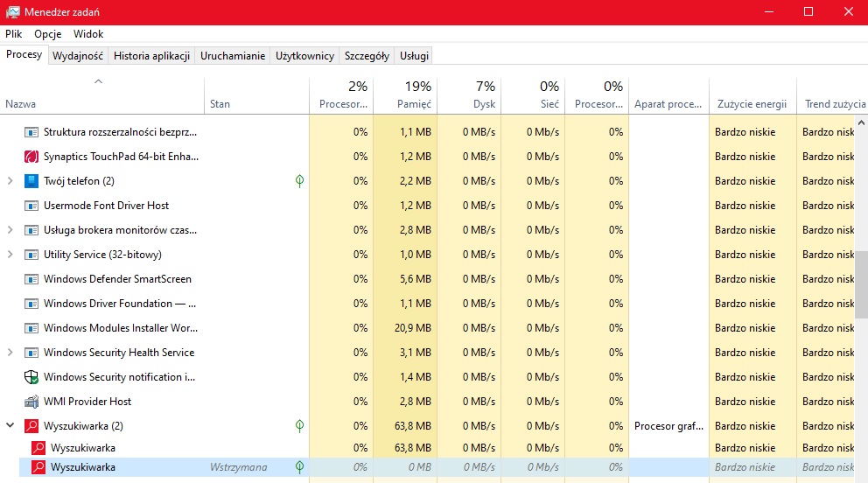Screen dimensions: 868x483
Task: Click the Task Manager app icon in title bar
Action: tap(13, 11)
